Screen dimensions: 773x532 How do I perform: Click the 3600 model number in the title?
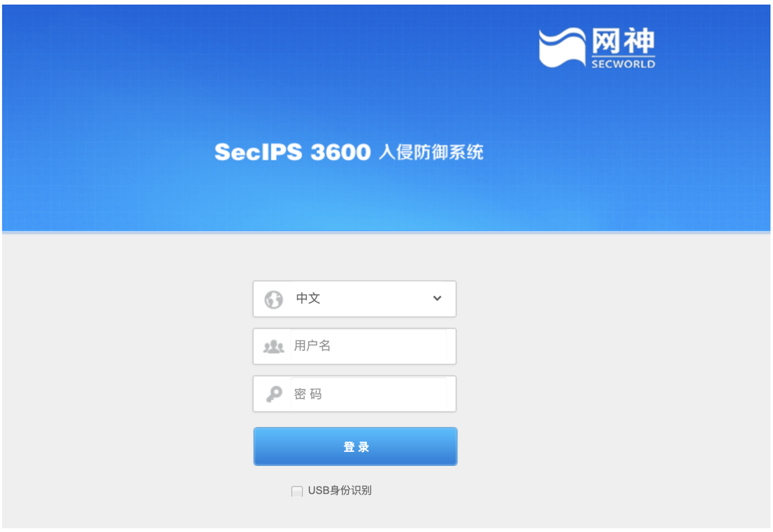(x=341, y=152)
